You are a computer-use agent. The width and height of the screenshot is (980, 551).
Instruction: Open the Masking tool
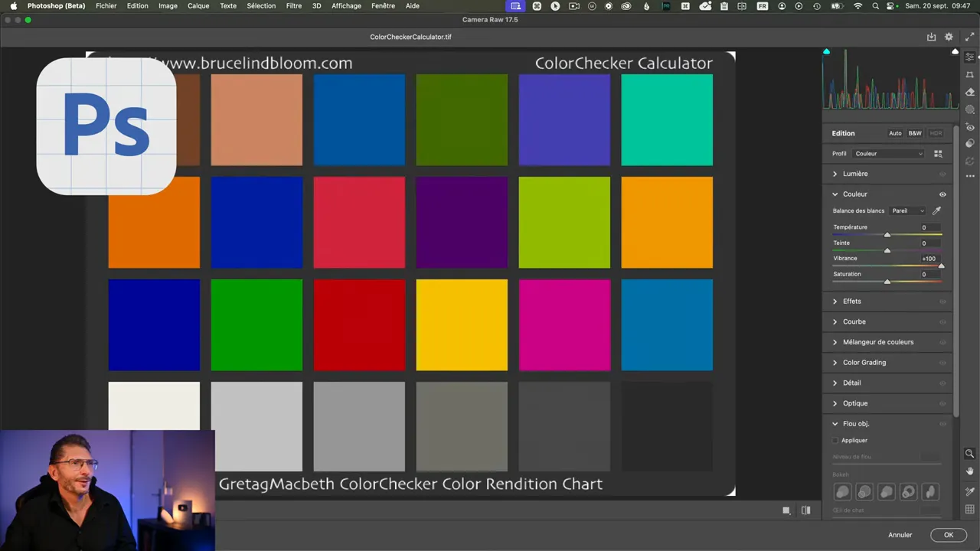click(x=970, y=109)
